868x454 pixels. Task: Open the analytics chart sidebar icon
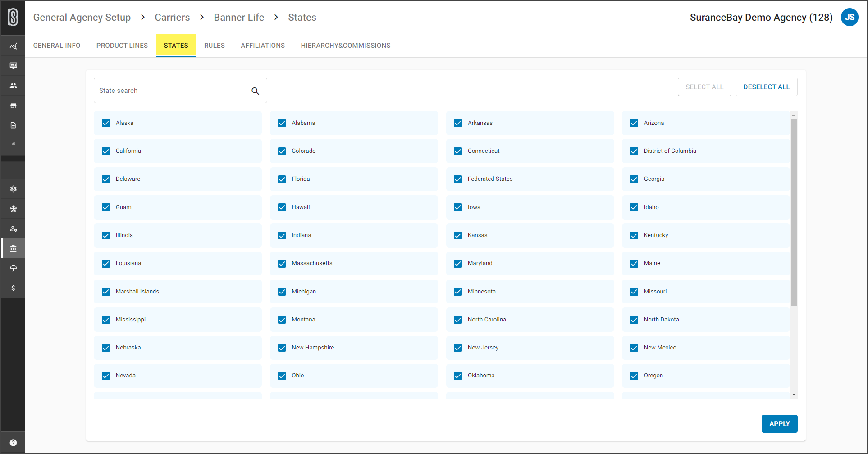pos(13,46)
